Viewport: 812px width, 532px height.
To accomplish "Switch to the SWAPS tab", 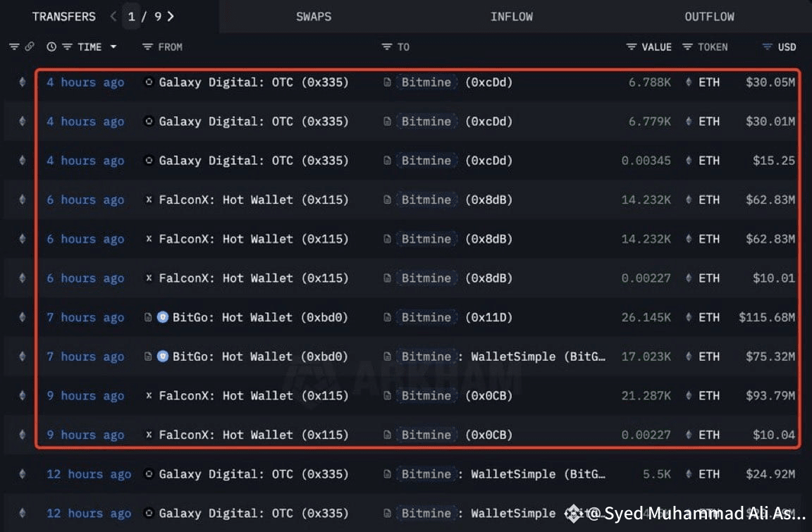I will coord(313,17).
